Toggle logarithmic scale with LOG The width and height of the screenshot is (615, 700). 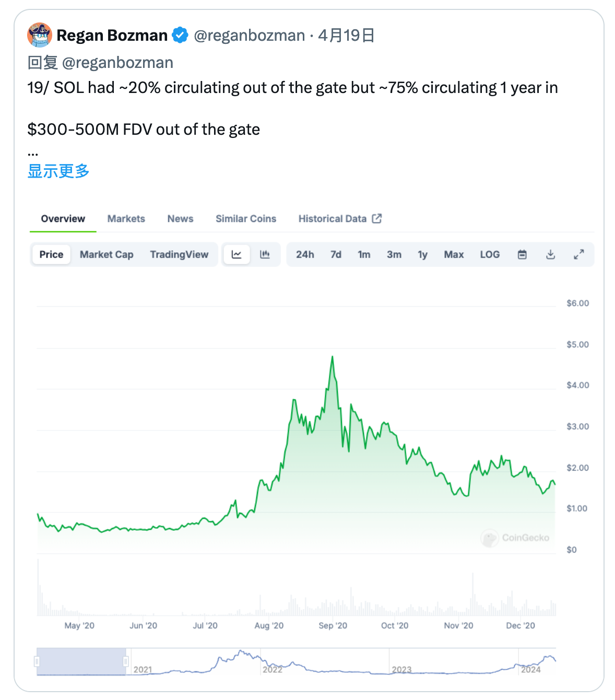click(x=489, y=254)
